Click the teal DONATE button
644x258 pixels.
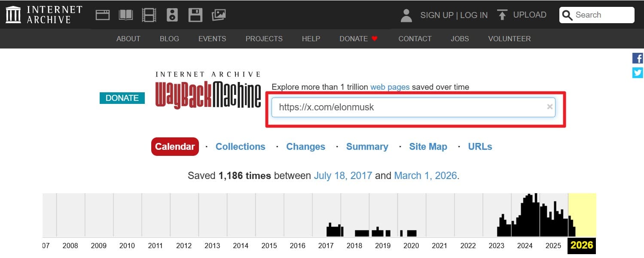tap(122, 98)
